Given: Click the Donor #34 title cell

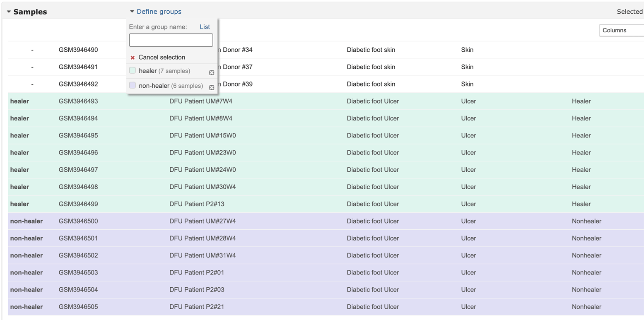Looking at the screenshot, I should 236,50.
